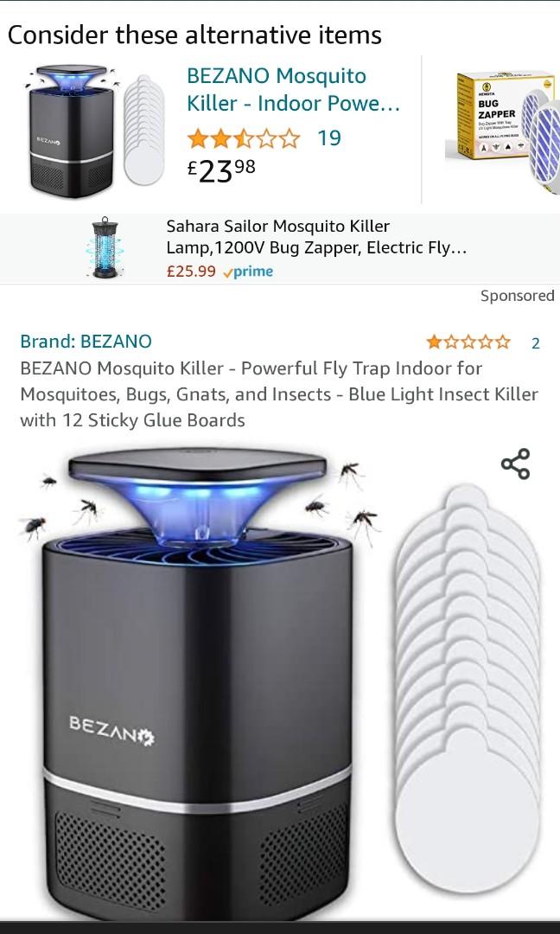Click the £25.99 sponsored price
Viewport: 560px width, 934px height.
point(191,272)
